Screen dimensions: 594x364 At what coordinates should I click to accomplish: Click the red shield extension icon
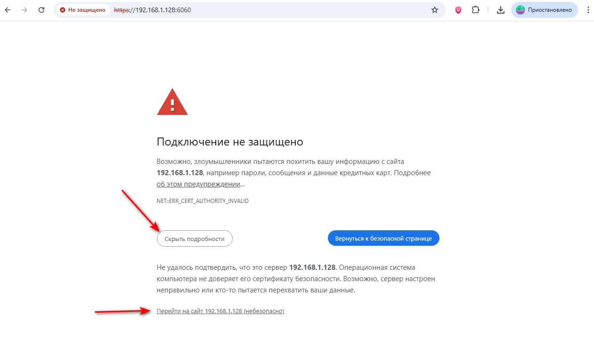pos(458,10)
